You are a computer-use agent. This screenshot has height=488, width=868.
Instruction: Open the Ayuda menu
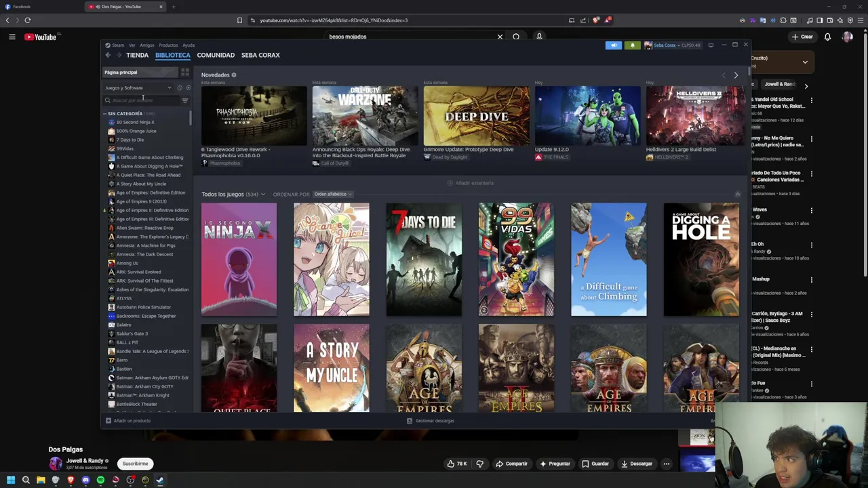189,45
